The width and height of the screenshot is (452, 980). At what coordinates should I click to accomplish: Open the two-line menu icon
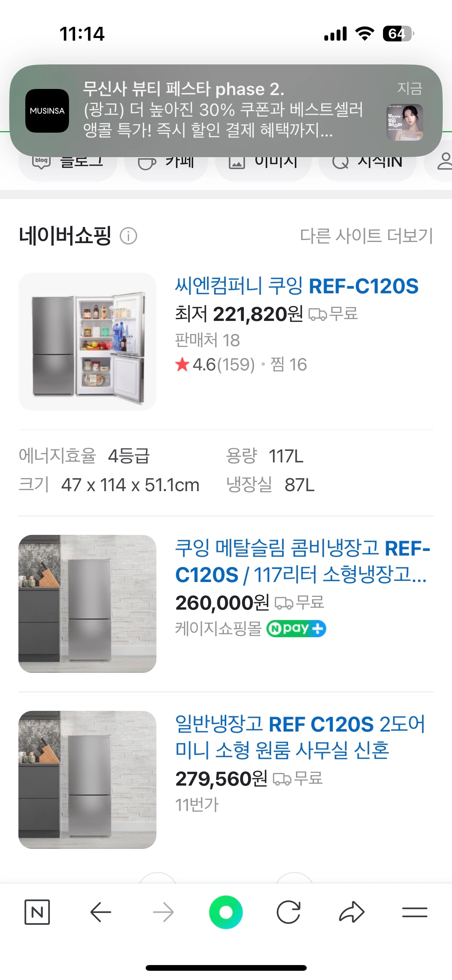pos(414,912)
